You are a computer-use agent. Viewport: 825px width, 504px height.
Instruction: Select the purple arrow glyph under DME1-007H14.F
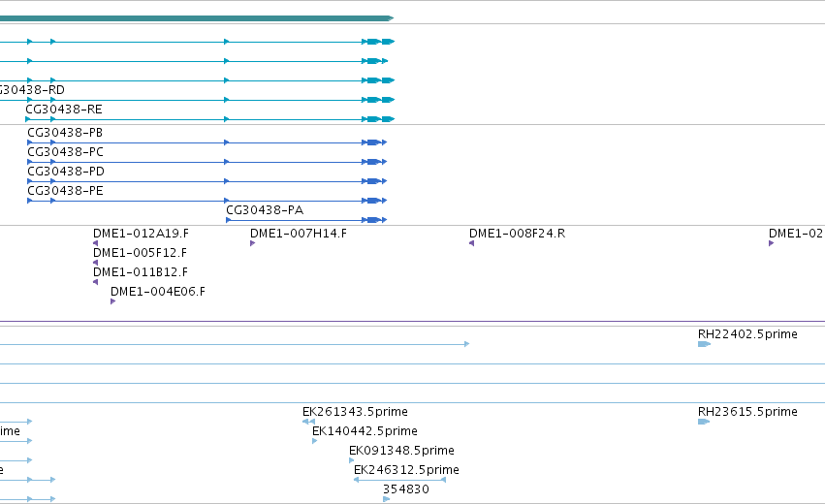click(253, 243)
